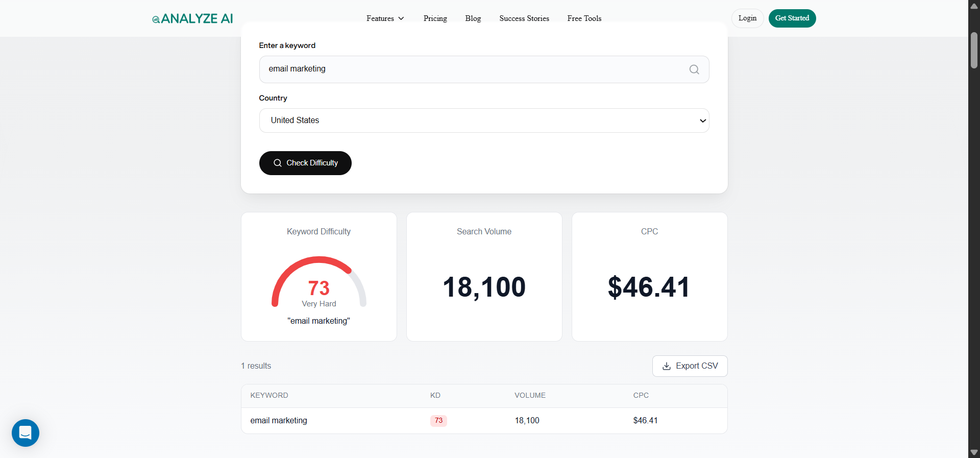
Task: Click the Very Hard difficulty label
Action: tap(319, 304)
